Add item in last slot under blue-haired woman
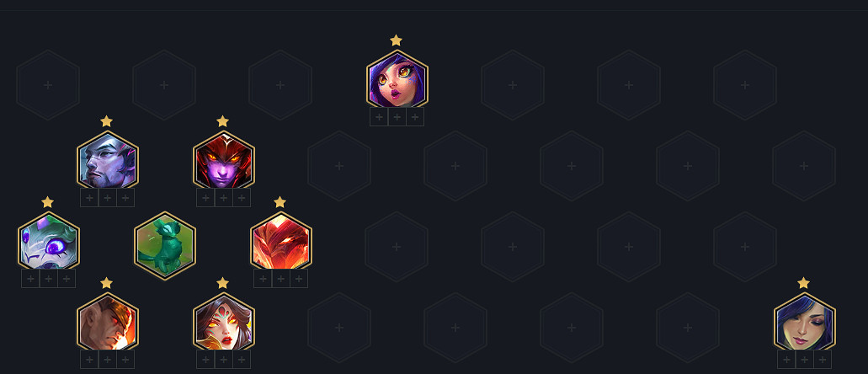Viewport: 868px width, 374px height. tap(822, 360)
